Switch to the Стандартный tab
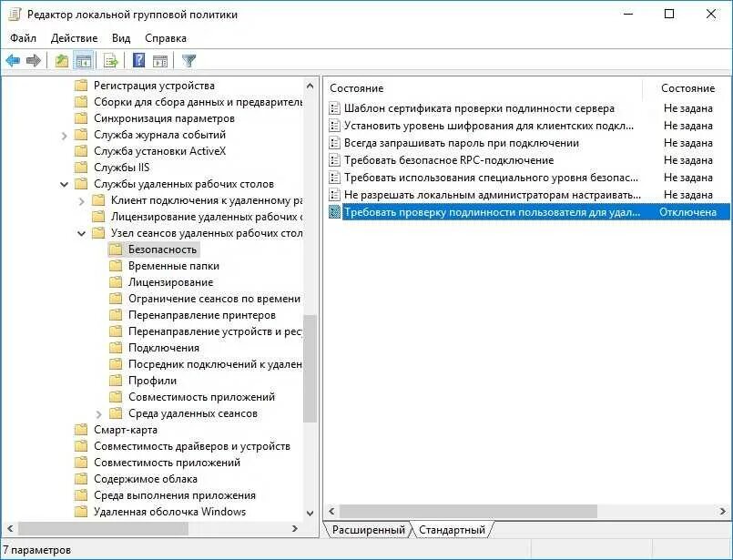The width and height of the screenshot is (733, 560). (x=452, y=530)
